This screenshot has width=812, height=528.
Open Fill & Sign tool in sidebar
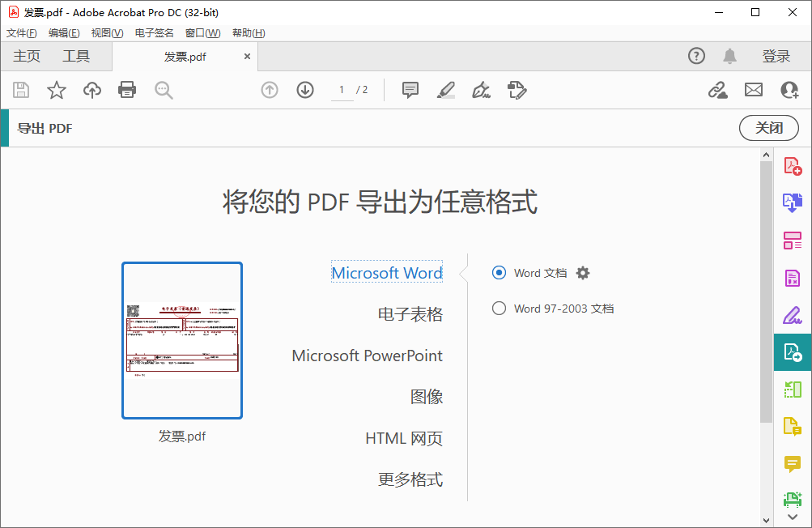pyautogui.click(x=793, y=315)
